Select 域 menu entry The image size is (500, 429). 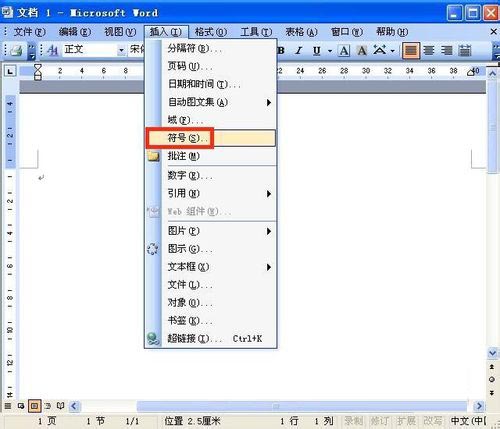click(x=211, y=120)
